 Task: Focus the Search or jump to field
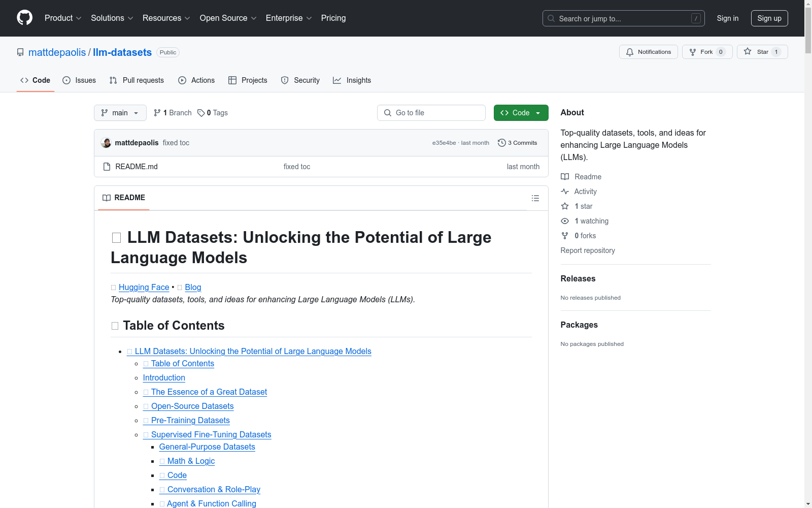(624, 18)
